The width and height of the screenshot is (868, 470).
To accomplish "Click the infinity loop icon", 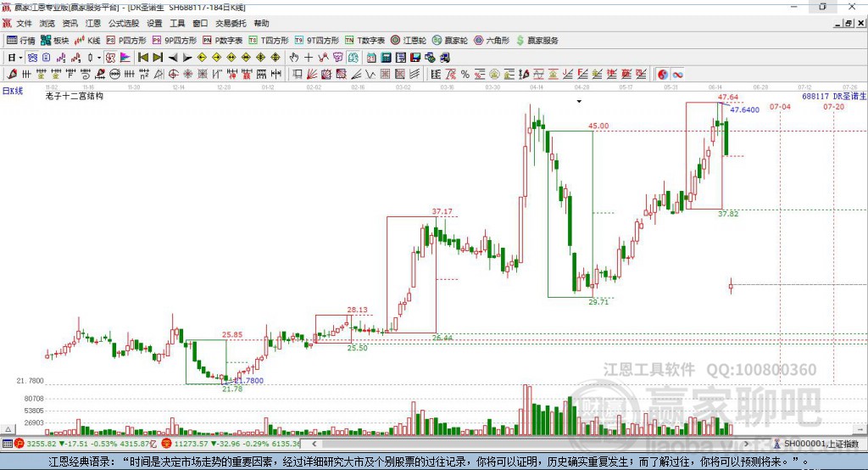I will point(677,75).
